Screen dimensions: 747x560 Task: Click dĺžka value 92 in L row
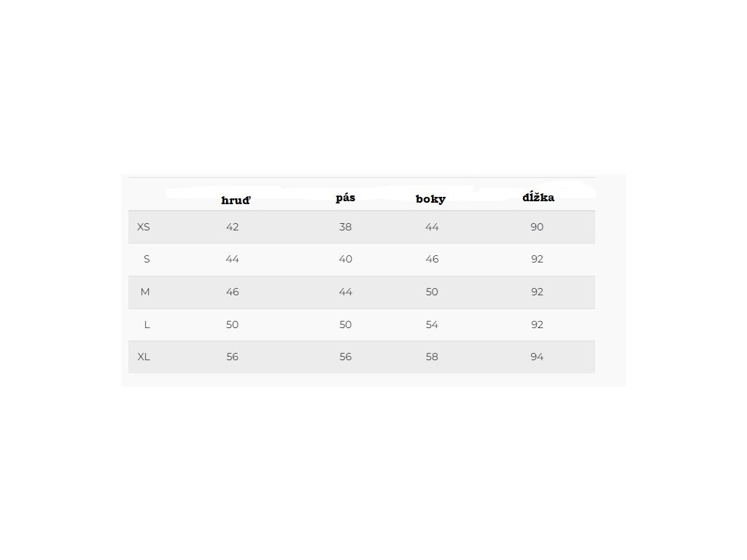(538, 324)
